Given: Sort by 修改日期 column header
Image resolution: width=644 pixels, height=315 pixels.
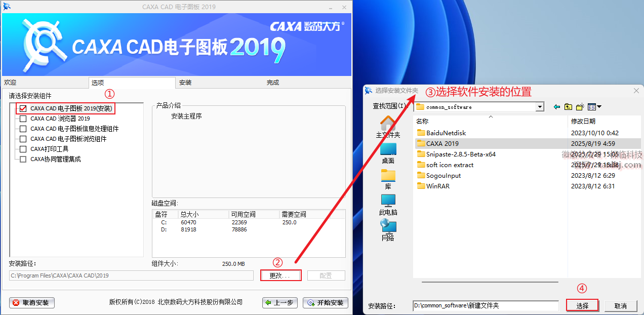Looking at the screenshot, I should (x=605, y=121).
